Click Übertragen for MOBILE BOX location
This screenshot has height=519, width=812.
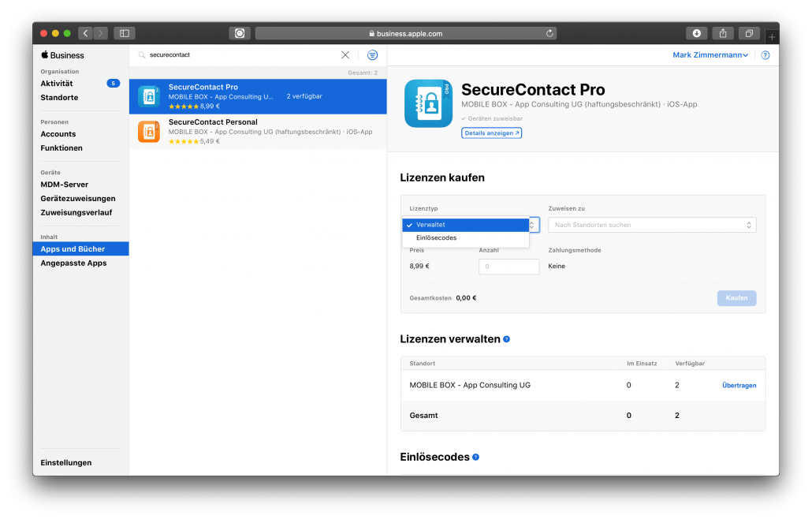click(x=739, y=386)
